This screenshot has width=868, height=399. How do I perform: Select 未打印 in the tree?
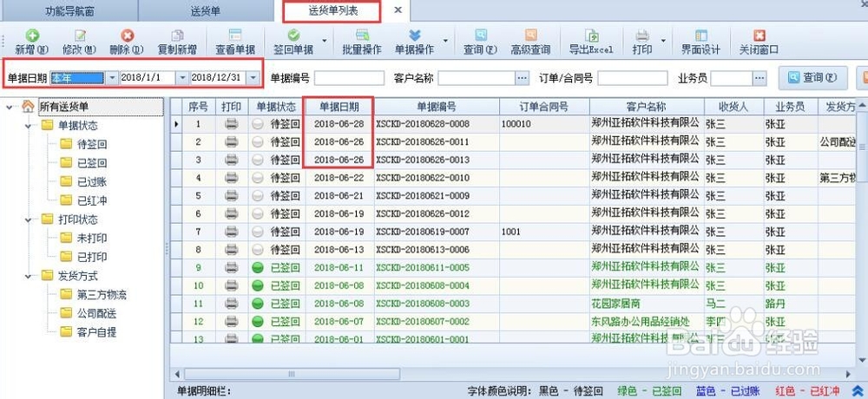(x=92, y=238)
